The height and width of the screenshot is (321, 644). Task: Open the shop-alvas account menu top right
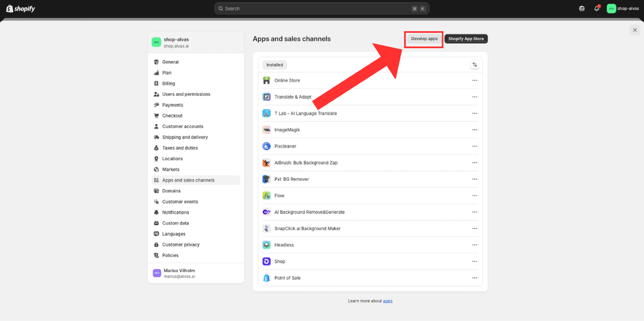pyautogui.click(x=623, y=8)
